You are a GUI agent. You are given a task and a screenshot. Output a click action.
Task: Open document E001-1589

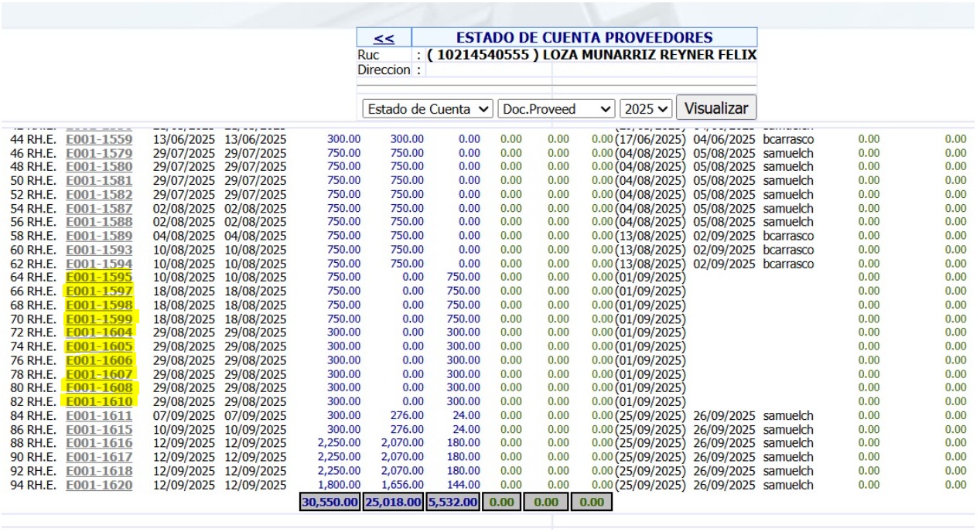tap(99, 236)
